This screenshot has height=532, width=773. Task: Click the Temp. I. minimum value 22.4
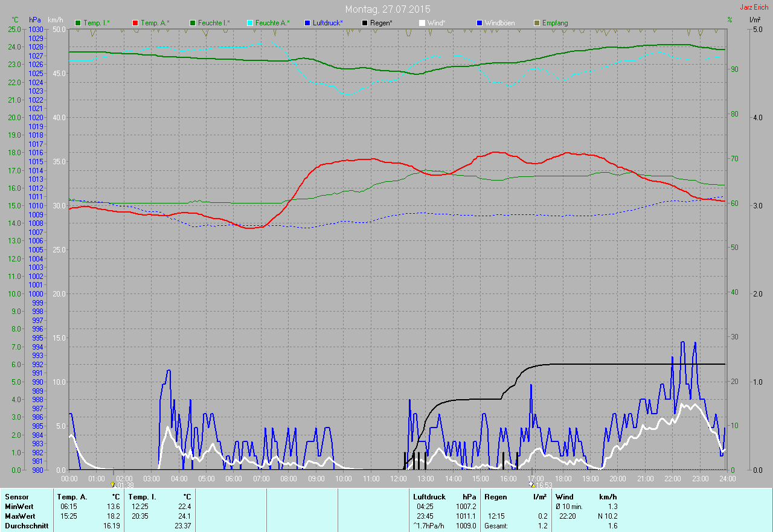point(184,507)
